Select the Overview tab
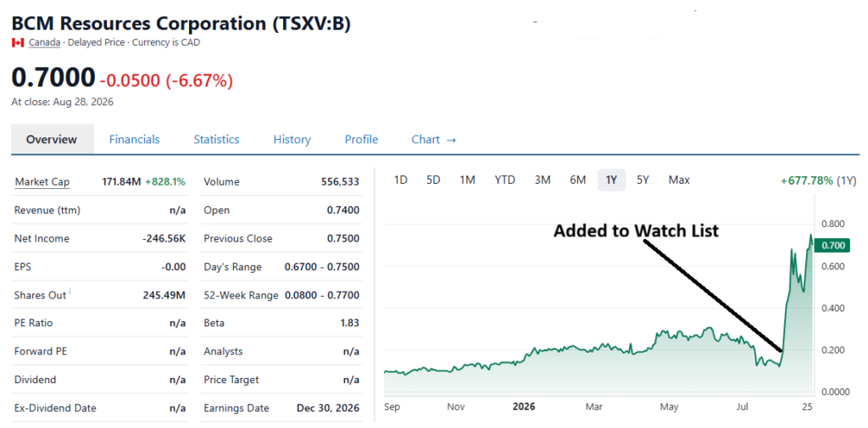The height and width of the screenshot is (428, 868). pos(52,140)
